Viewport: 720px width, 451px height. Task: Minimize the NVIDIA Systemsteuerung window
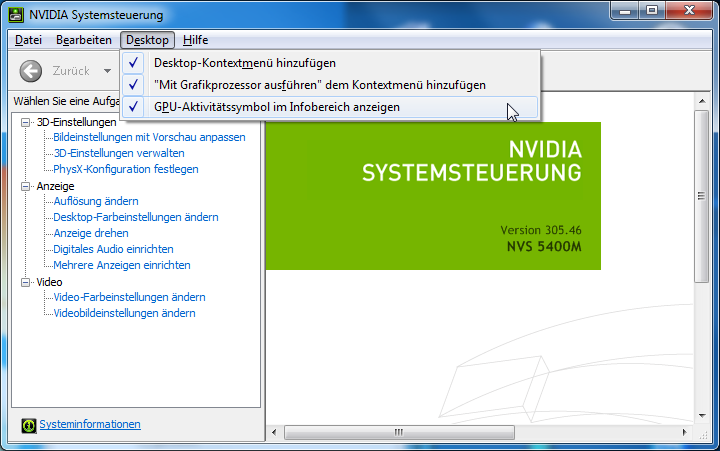click(x=625, y=11)
